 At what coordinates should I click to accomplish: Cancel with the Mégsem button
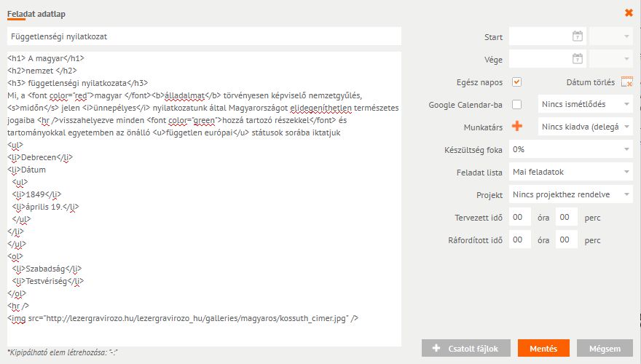[x=605, y=349]
